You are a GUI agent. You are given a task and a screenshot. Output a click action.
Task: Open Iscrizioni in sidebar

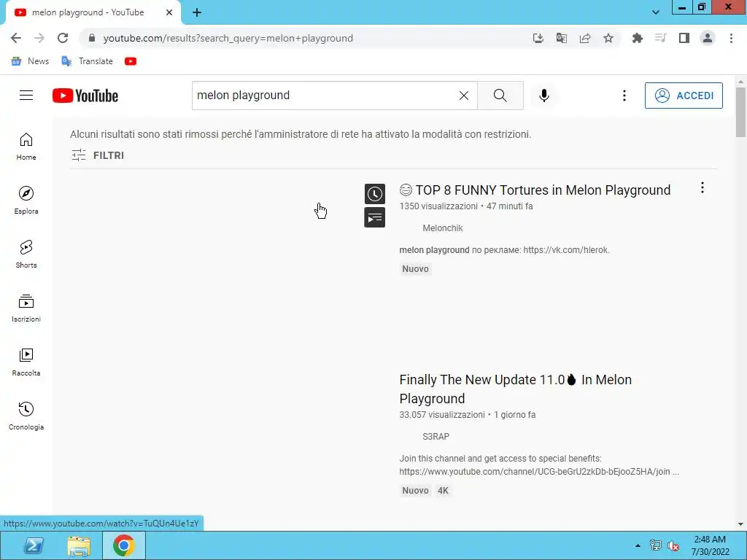[26, 308]
